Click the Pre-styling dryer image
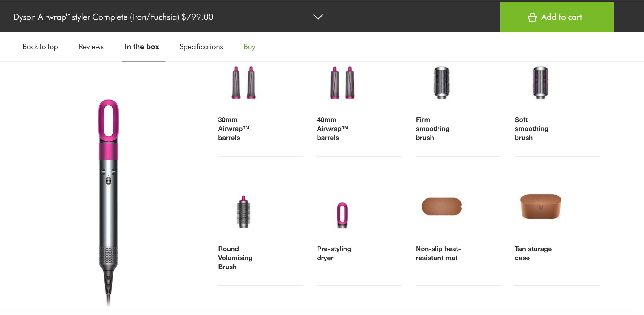This screenshot has height=315, width=644. tap(342, 215)
